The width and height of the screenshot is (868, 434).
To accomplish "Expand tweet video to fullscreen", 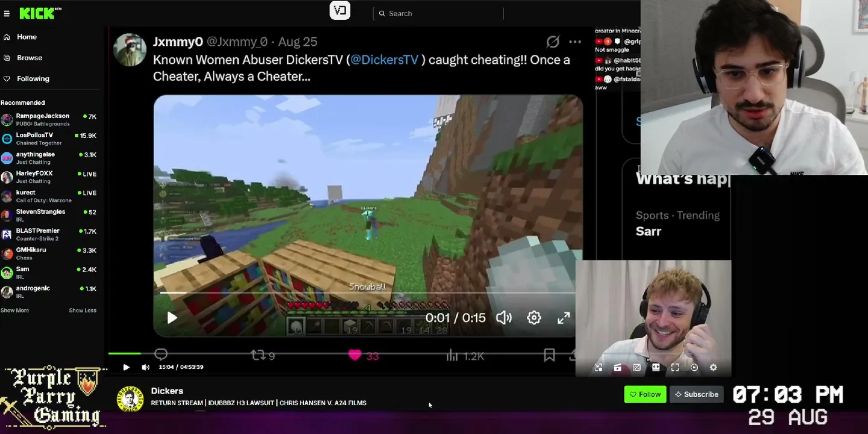I will click(564, 318).
